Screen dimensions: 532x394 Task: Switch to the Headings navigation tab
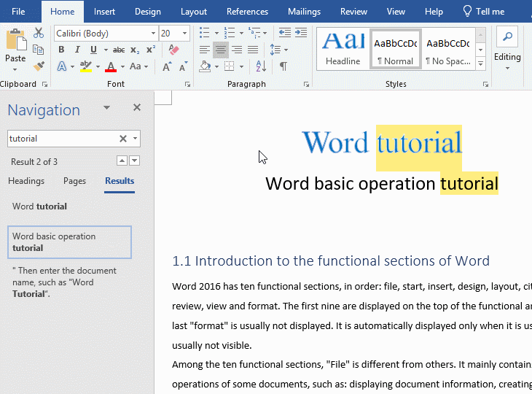click(26, 181)
